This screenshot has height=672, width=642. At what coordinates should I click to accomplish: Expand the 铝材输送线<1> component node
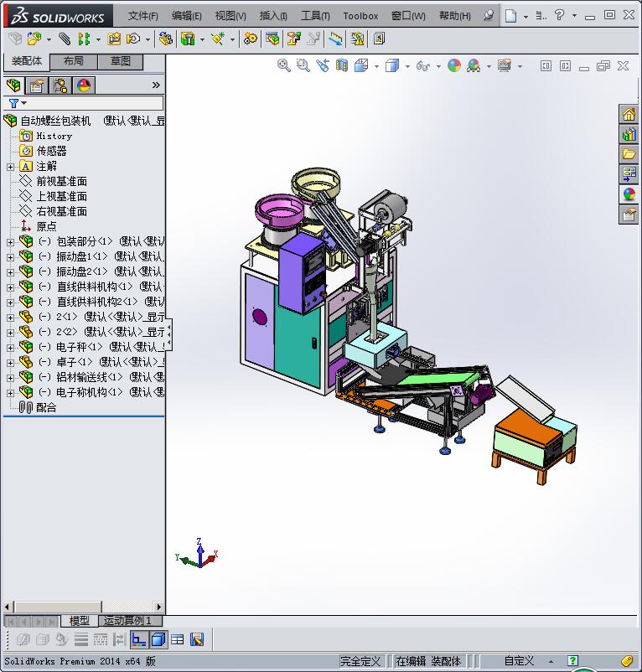[x=10, y=378]
